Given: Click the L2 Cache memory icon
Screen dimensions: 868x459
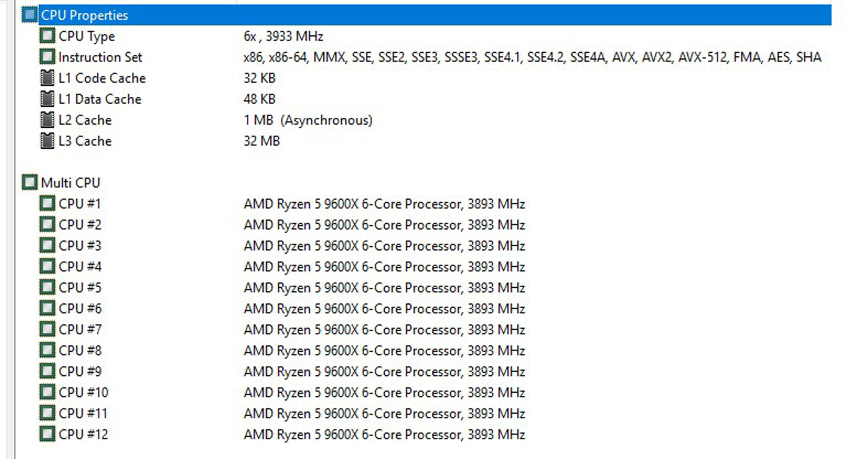Looking at the screenshot, I should click(x=47, y=120).
